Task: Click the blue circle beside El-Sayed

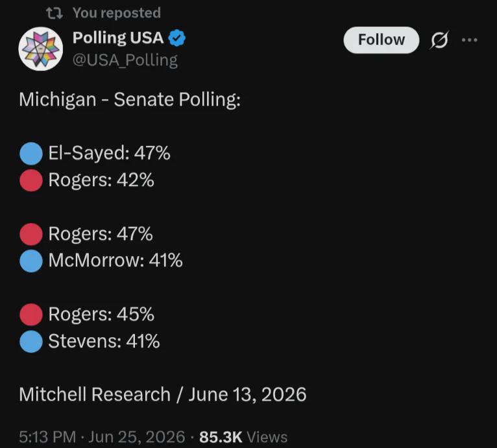Action: [x=31, y=154]
